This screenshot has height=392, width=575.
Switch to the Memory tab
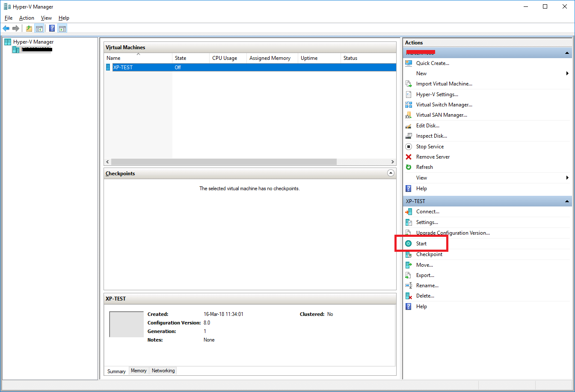click(139, 371)
